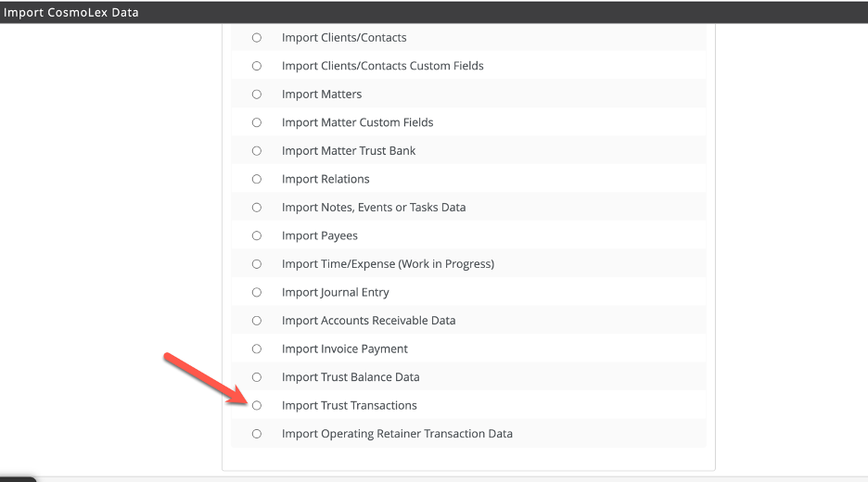Viewport: 868px width, 482px height.
Task: Click the 'Import Relations' label text
Action: click(x=325, y=179)
